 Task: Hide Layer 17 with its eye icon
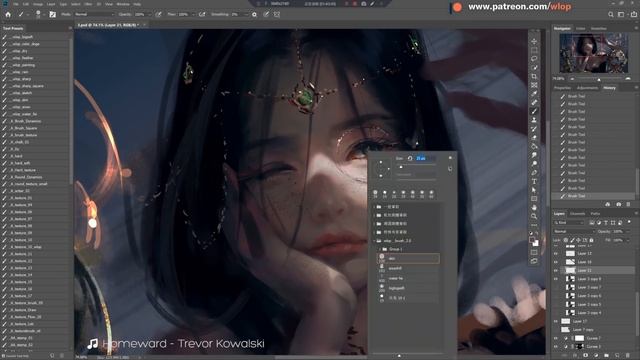556,321
